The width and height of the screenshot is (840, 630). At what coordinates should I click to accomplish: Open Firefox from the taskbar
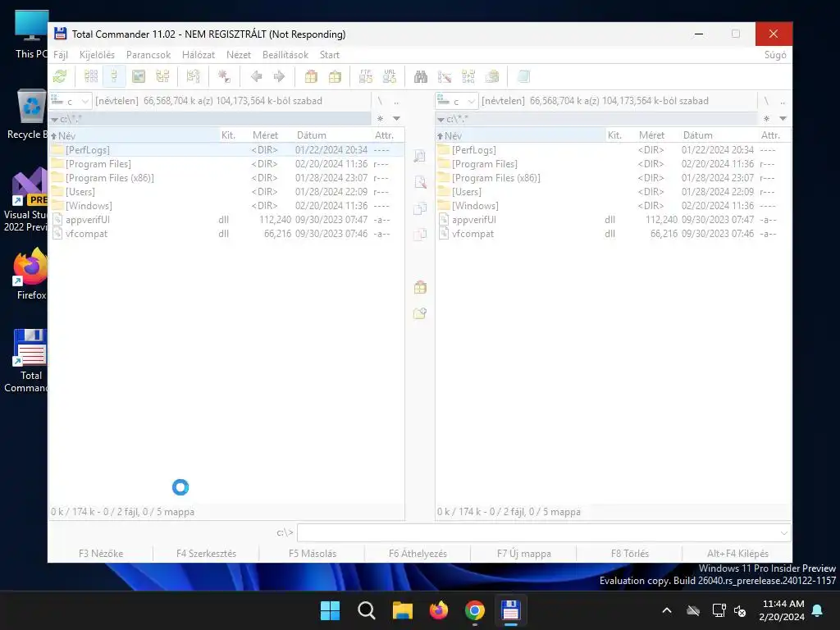coord(438,610)
